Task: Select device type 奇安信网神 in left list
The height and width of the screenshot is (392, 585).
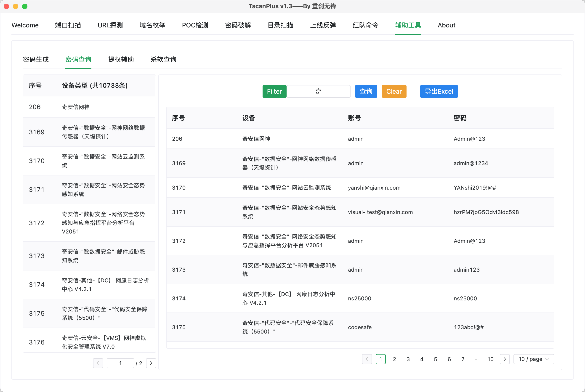Action: pos(76,107)
